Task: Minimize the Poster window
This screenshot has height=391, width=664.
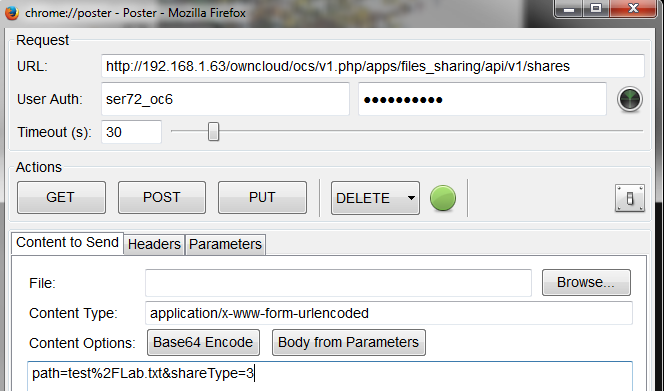Action: pos(569,8)
